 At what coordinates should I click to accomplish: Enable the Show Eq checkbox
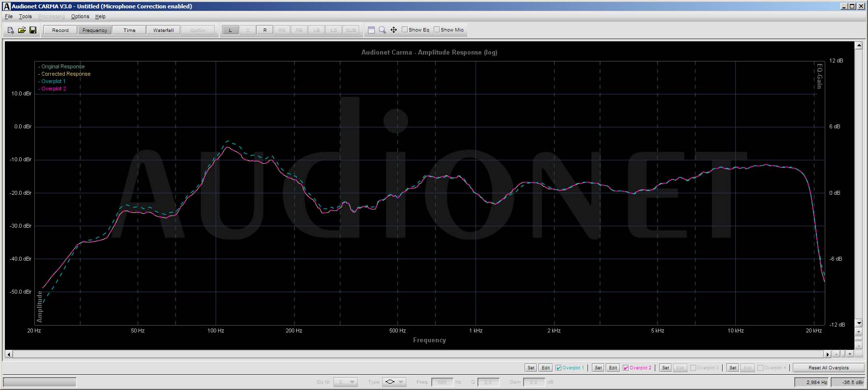click(405, 30)
